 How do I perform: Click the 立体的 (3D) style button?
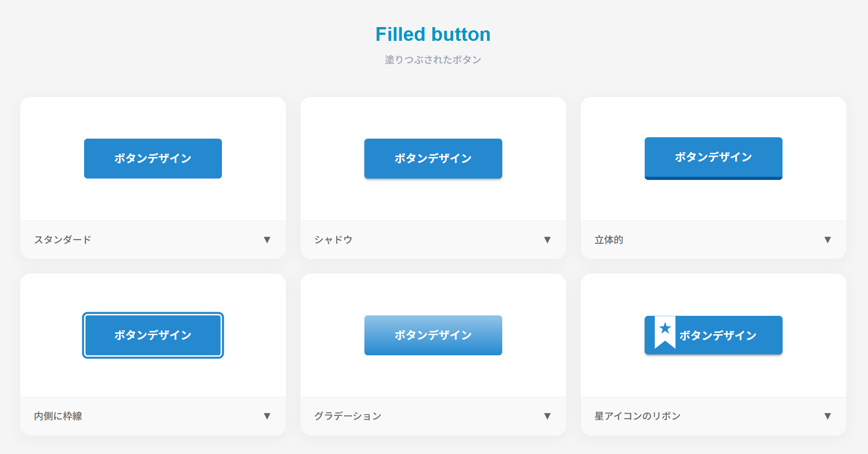(x=713, y=157)
